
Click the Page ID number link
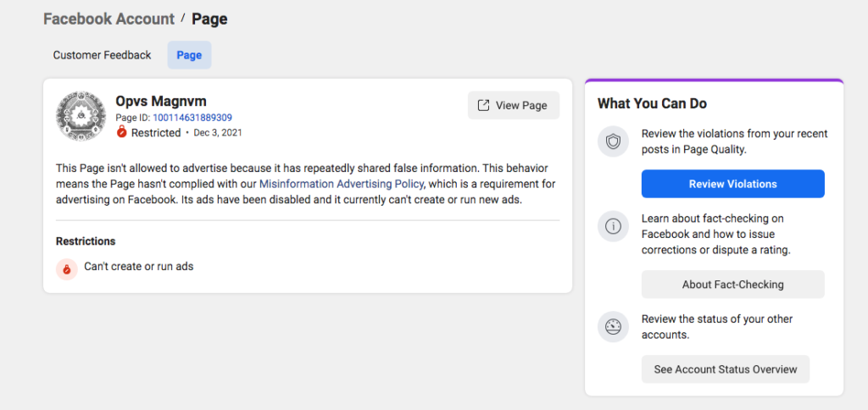click(x=192, y=118)
